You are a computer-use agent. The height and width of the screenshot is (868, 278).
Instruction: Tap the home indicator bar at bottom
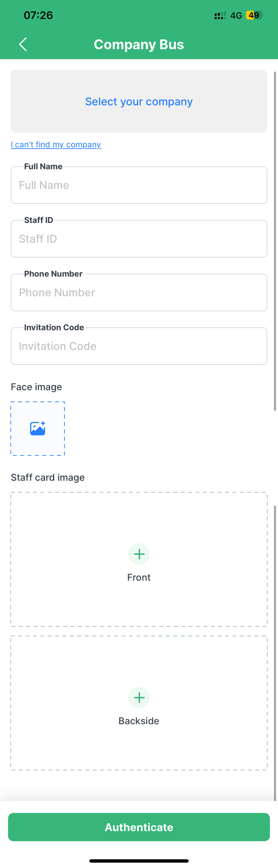(x=139, y=861)
